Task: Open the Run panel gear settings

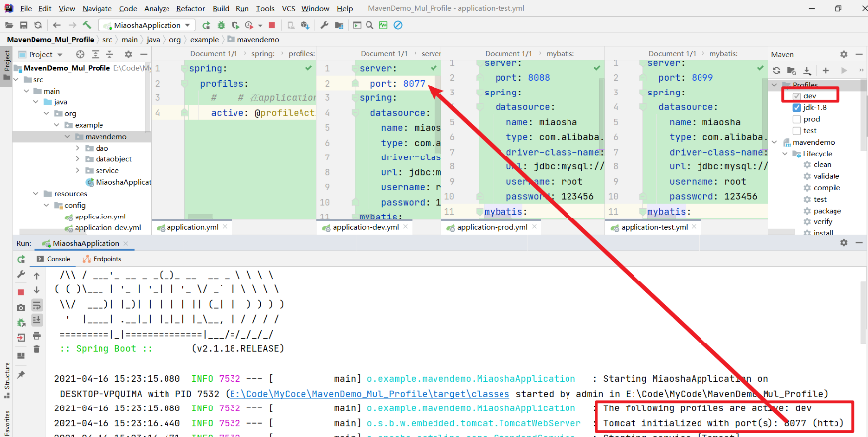Action: point(844,243)
